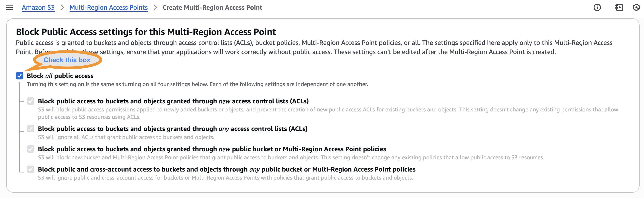Screen dimensions: 644x198
Task: Click the "Block all public access" label
Action: 60,76
